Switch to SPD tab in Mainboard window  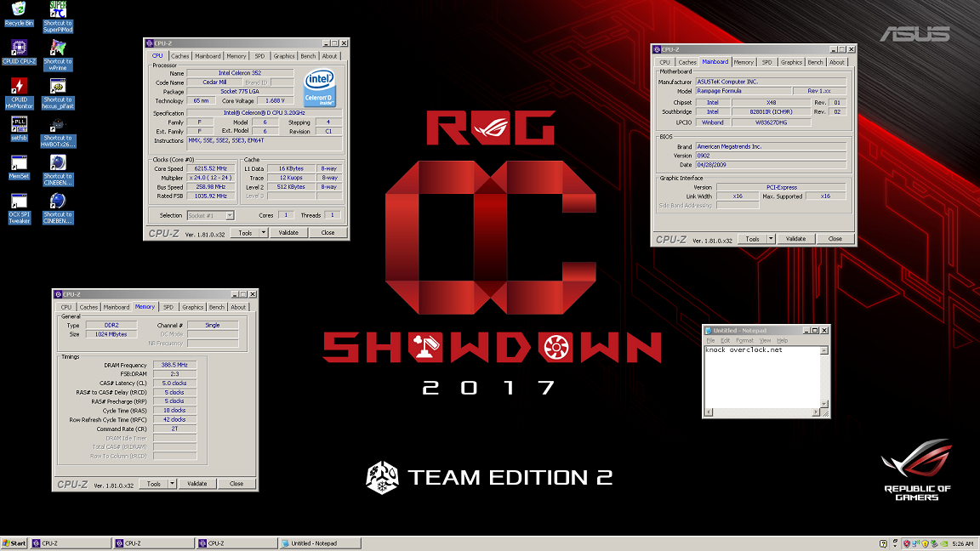pos(766,62)
